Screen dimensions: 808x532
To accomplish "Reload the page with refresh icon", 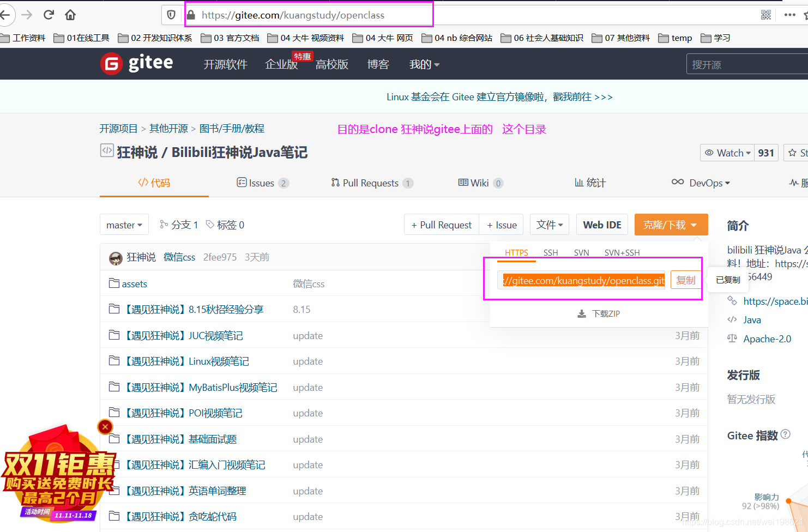I will (x=49, y=15).
